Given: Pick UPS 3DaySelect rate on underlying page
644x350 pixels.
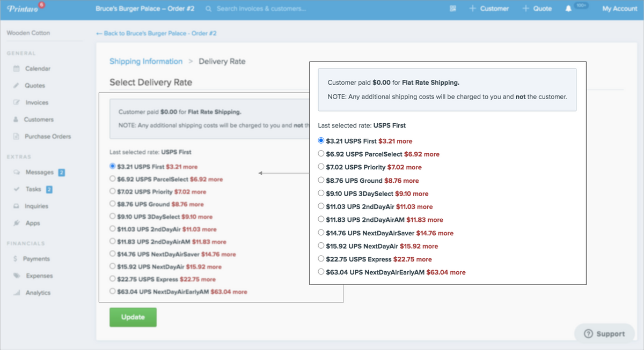Looking at the screenshot, I should 112,217.
